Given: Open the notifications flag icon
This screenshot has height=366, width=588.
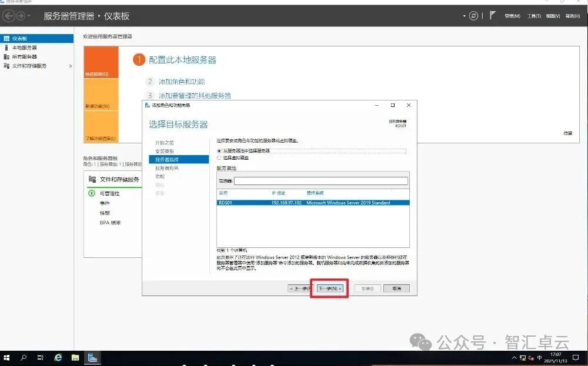Looking at the screenshot, I should tap(492, 16).
